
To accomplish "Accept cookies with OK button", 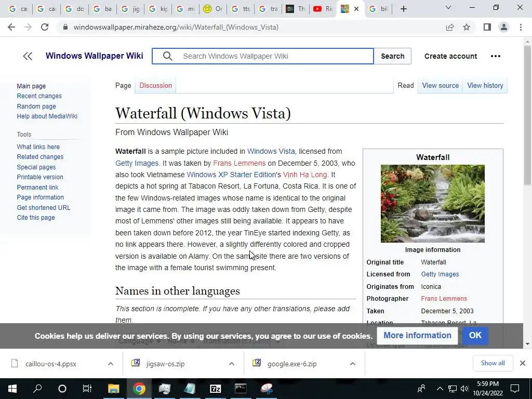I will coord(475,335).
